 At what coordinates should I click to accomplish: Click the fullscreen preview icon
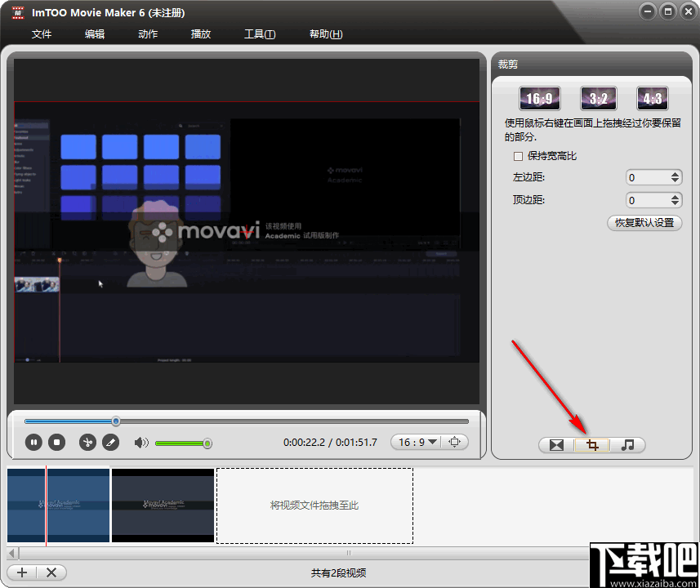pos(455,441)
